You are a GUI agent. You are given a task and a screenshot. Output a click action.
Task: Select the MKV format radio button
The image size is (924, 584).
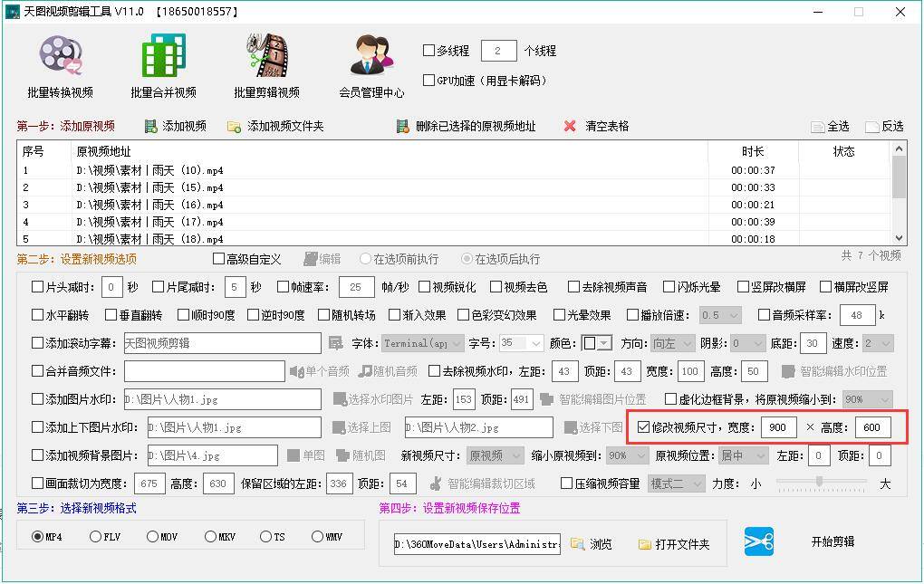coord(210,536)
